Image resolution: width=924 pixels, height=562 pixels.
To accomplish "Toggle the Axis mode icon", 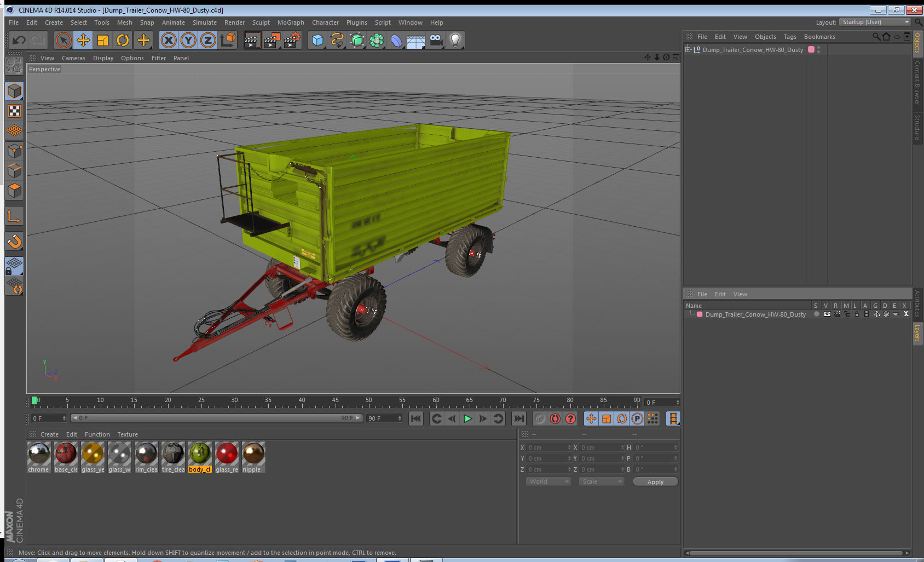I will pyautogui.click(x=15, y=216).
